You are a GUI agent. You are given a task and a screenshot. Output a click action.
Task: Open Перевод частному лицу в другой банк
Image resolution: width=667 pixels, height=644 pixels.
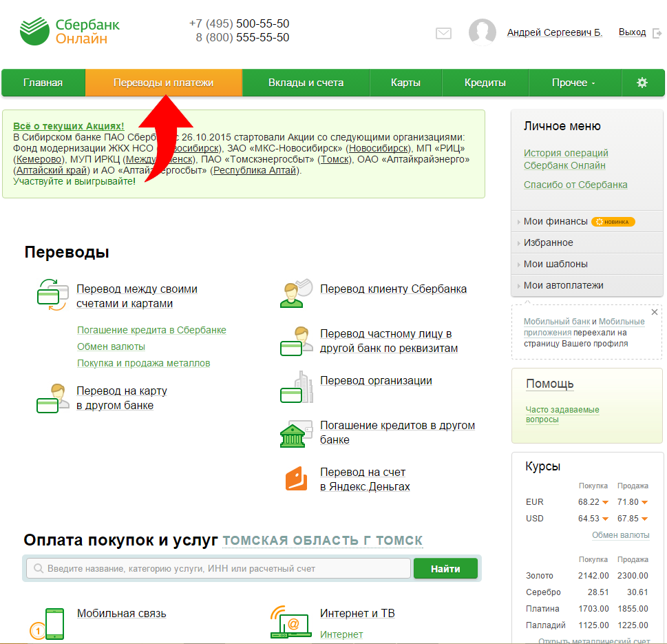coord(389,341)
